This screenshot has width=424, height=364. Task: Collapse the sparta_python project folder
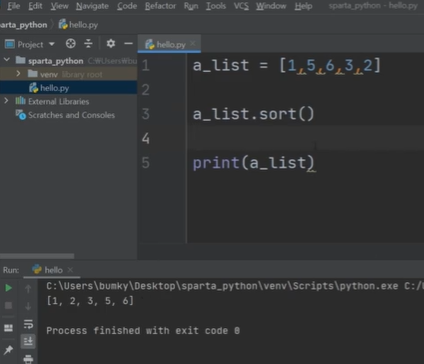(7, 60)
